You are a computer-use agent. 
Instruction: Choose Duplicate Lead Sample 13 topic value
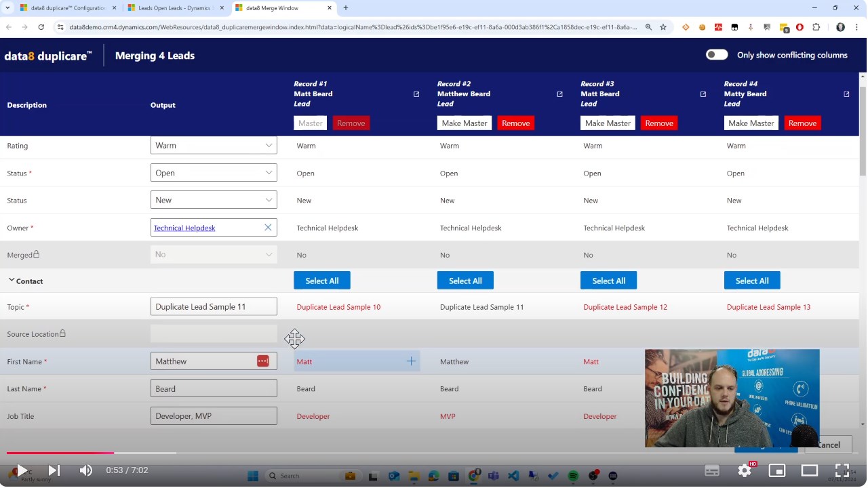tap(768, 307)
